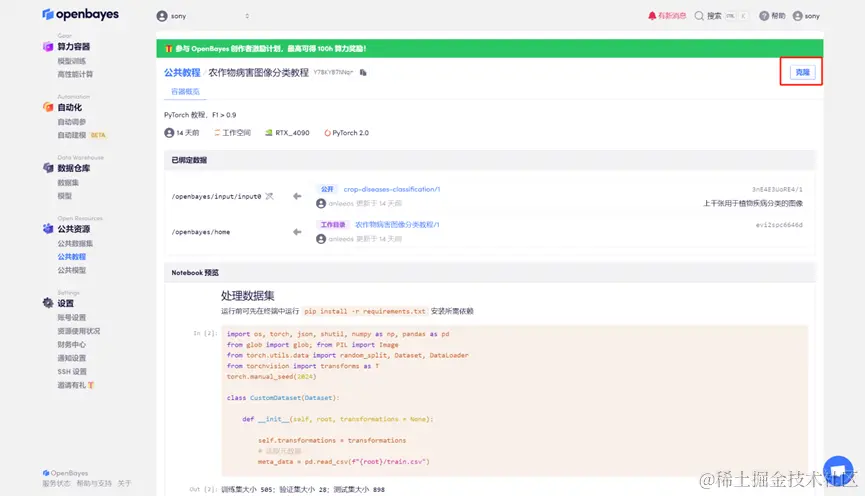
Task: Open 公共数据集 in the sidebar
Action: click(75, 243)
